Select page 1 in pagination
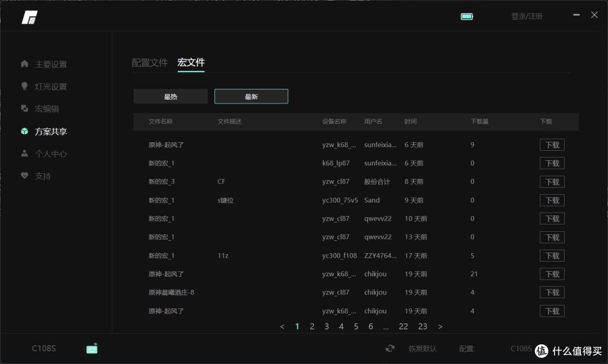The height and width of the screenshot is (364, 608). (297, 327)
